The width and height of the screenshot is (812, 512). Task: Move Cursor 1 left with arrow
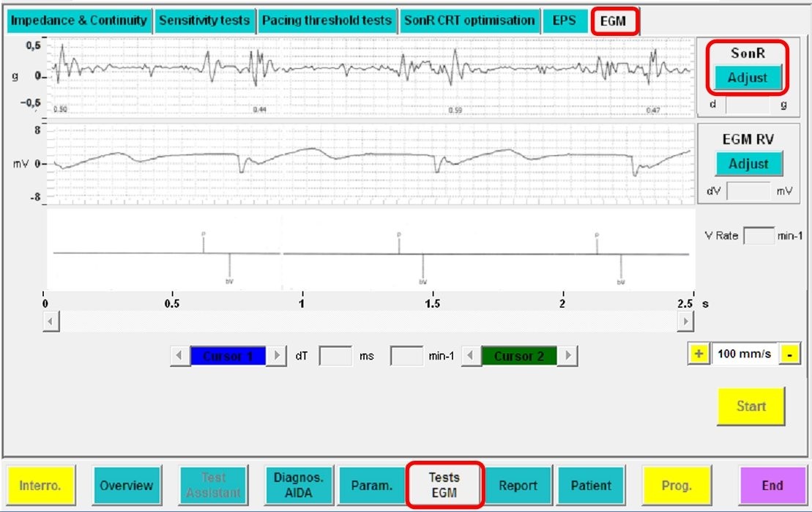click(179, 357)
